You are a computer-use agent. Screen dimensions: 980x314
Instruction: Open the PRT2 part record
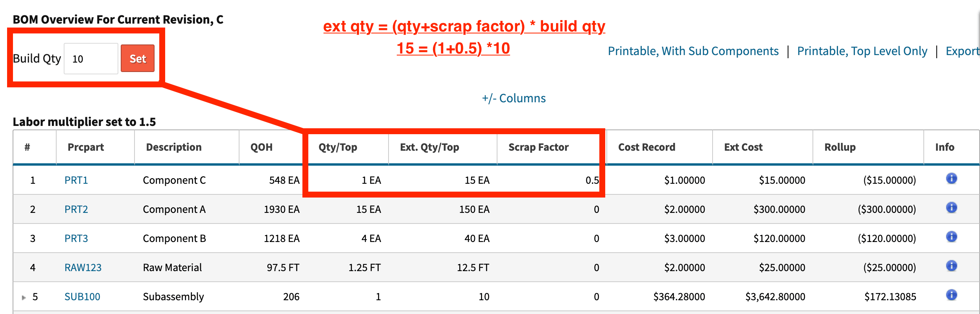[x=76, y=209]
